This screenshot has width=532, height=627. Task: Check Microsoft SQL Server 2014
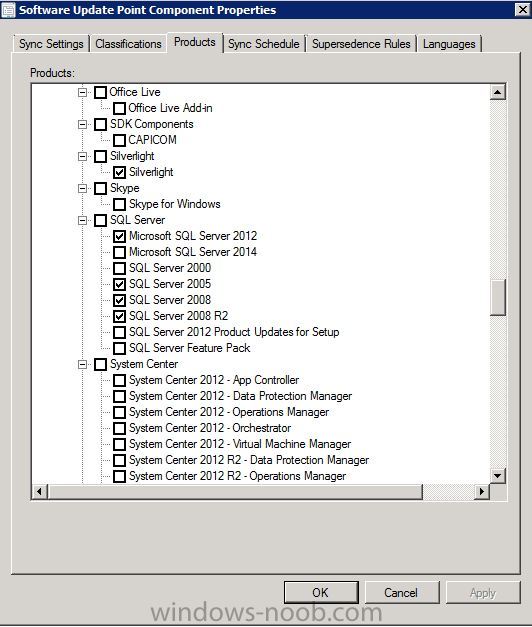pos(119,252)
